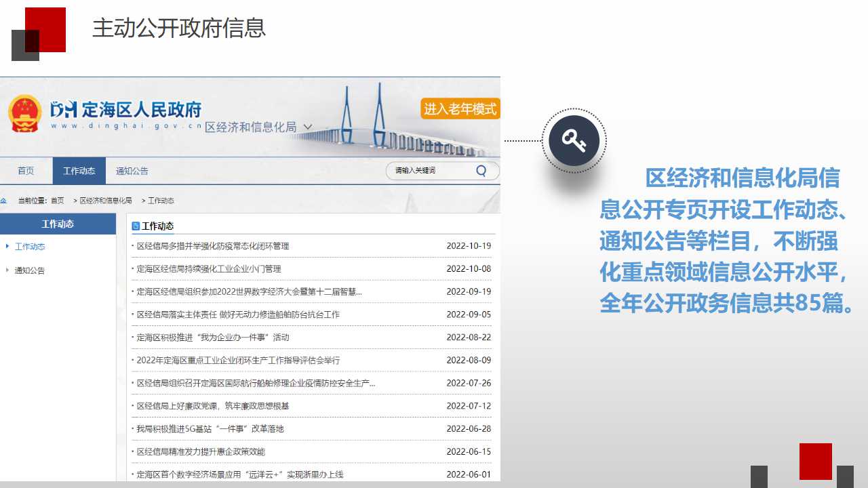Click the 工作动态 section header icon
Screen dimensions: 868x488
tap(136, 226)
